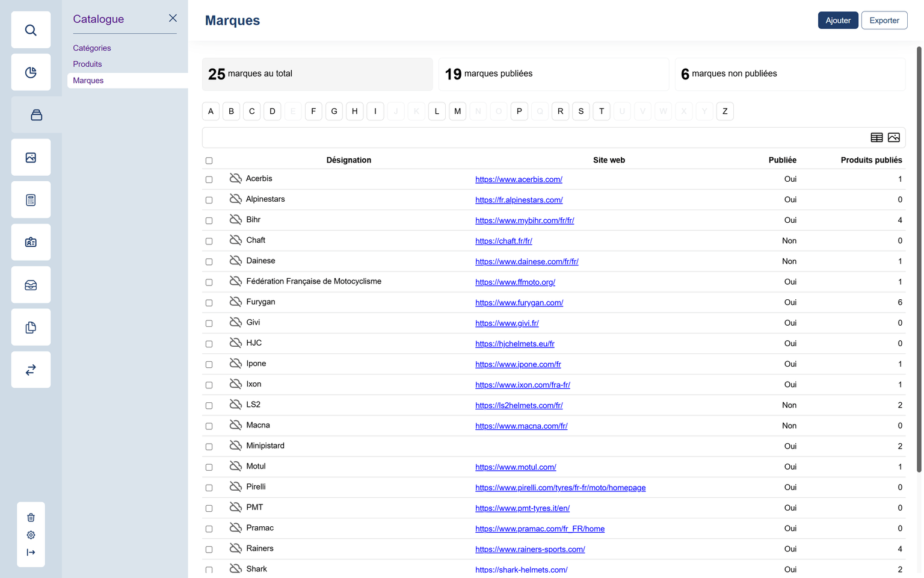
Task: Open the settings gear icon
Action: click(31, 535)
